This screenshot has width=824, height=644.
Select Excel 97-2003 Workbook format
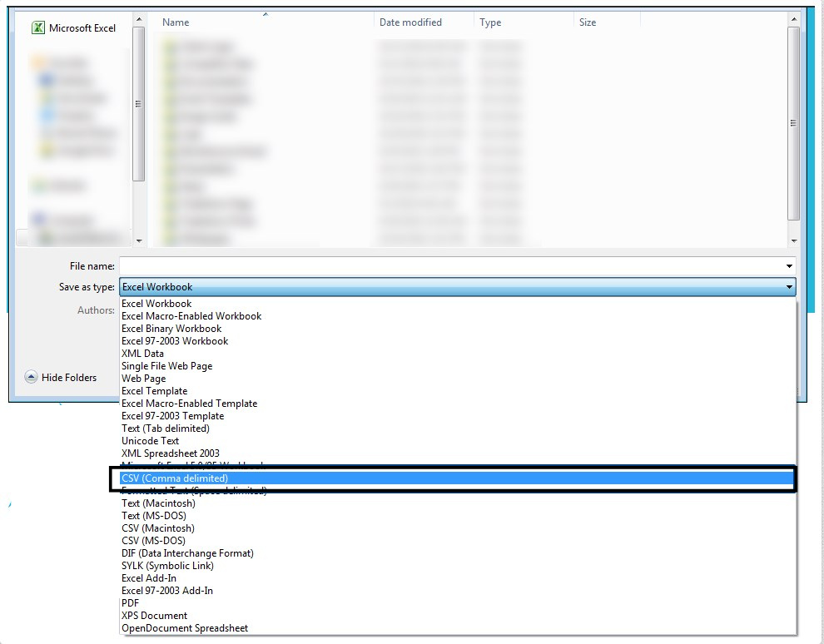tap(458, 341)
